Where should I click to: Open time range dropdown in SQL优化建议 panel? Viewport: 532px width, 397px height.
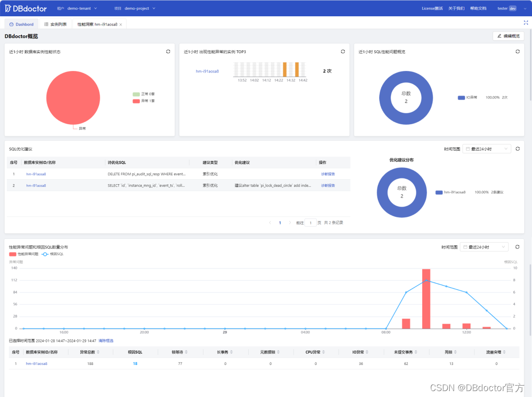click(x=487, y=149)
